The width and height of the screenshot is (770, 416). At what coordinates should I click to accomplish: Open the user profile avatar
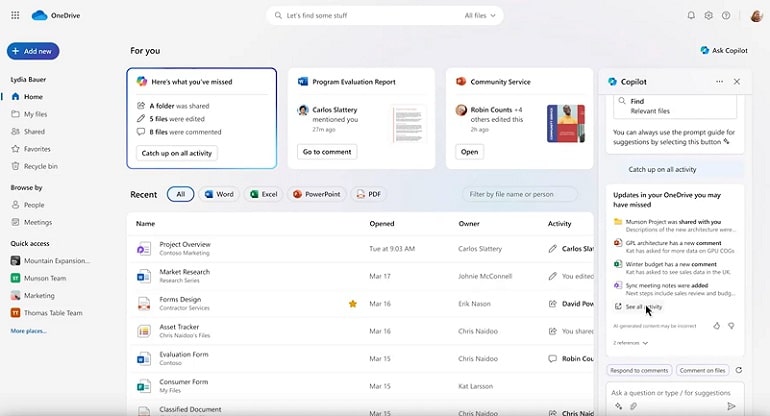point(756,15)
